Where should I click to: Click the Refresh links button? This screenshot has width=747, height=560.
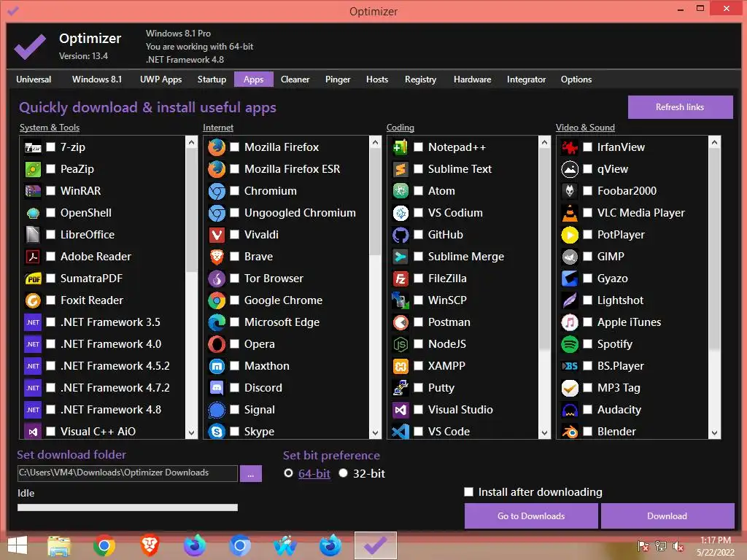[680, 107]
